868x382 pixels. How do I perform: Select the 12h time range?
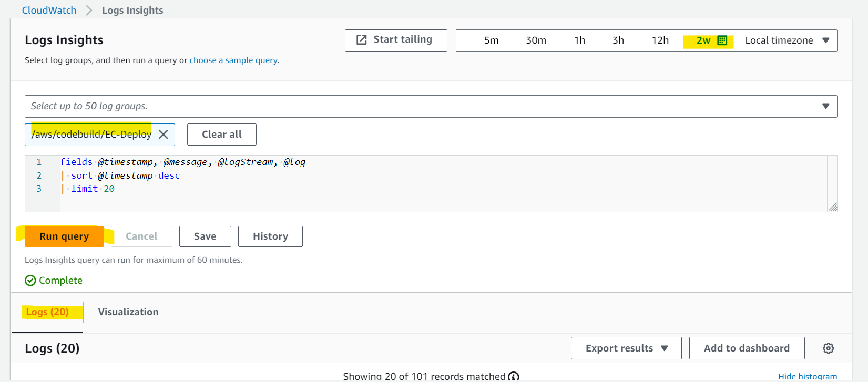point(660,40)
